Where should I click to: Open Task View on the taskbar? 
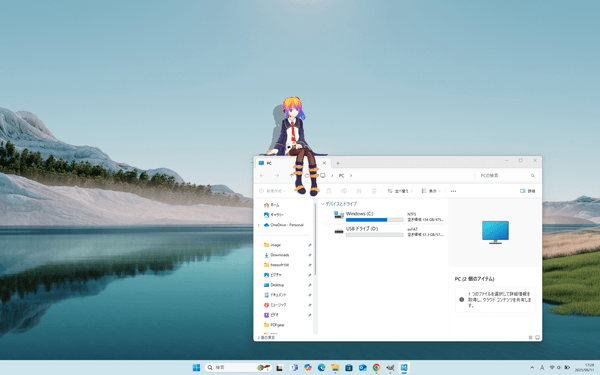[x=280, y=368]
